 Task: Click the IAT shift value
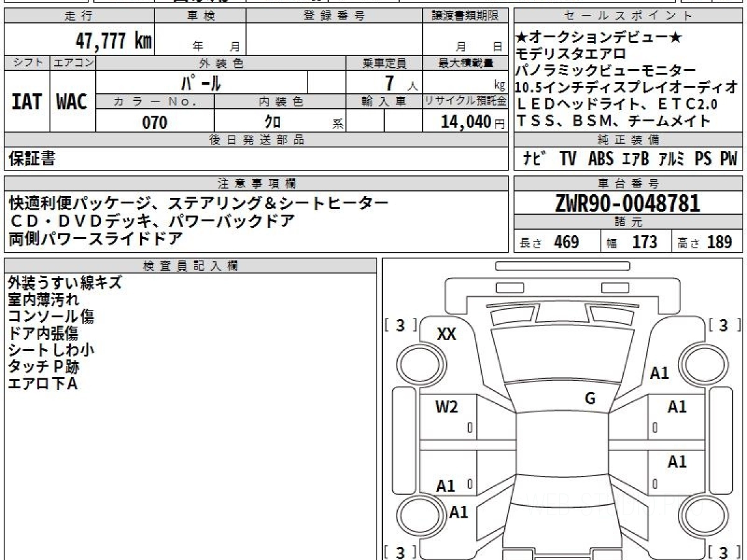point(27,101)
